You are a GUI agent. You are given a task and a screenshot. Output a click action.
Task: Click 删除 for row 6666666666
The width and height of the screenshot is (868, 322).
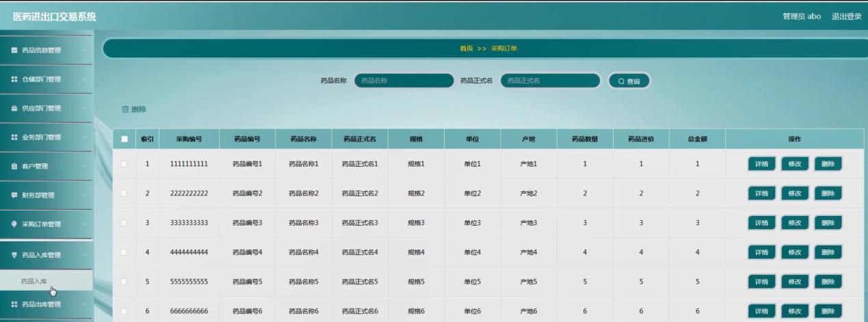pyautogui.click(x=828, y=311)
